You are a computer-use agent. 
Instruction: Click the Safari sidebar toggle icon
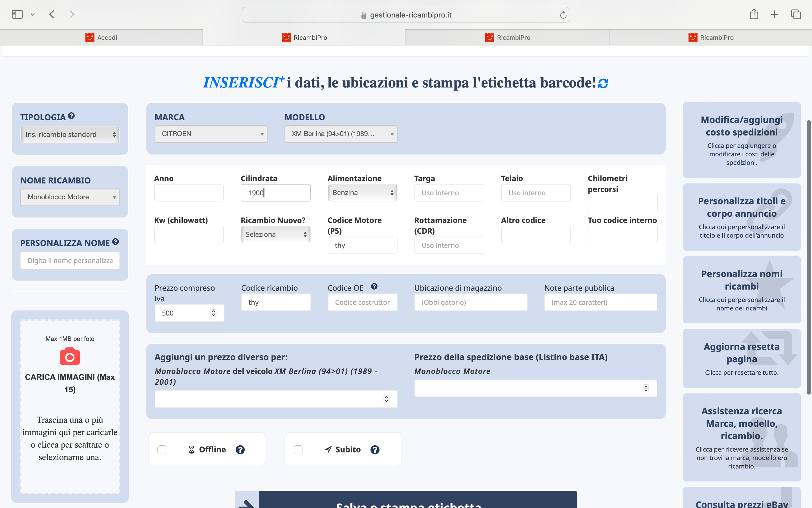pos(17,14)
